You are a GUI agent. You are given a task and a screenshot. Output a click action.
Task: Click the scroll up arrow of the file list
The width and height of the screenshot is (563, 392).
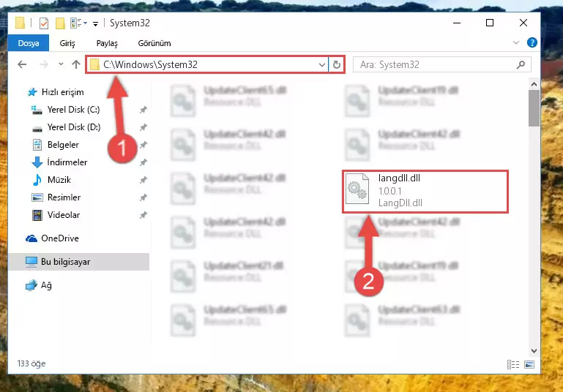534,84
